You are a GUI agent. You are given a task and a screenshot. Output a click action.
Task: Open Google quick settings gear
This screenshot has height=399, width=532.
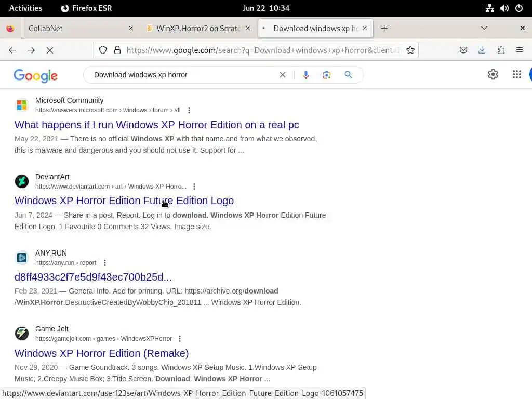[x=493, y=74]
